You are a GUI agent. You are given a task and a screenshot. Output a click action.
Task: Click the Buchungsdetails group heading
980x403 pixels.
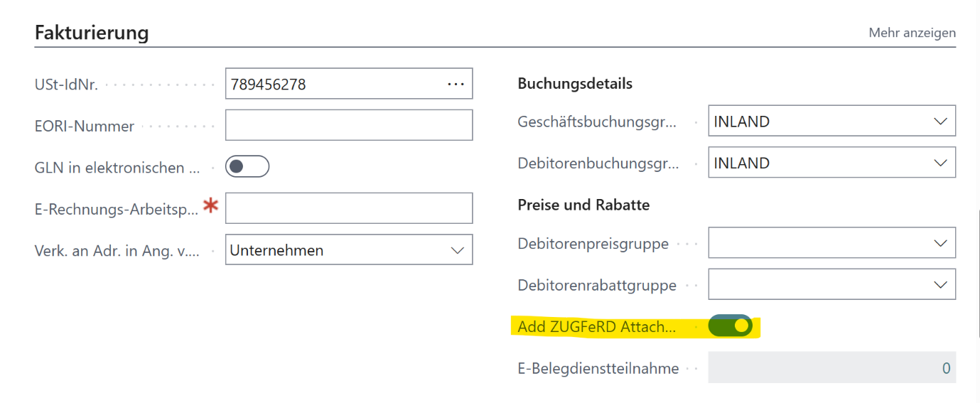point(575,83)
